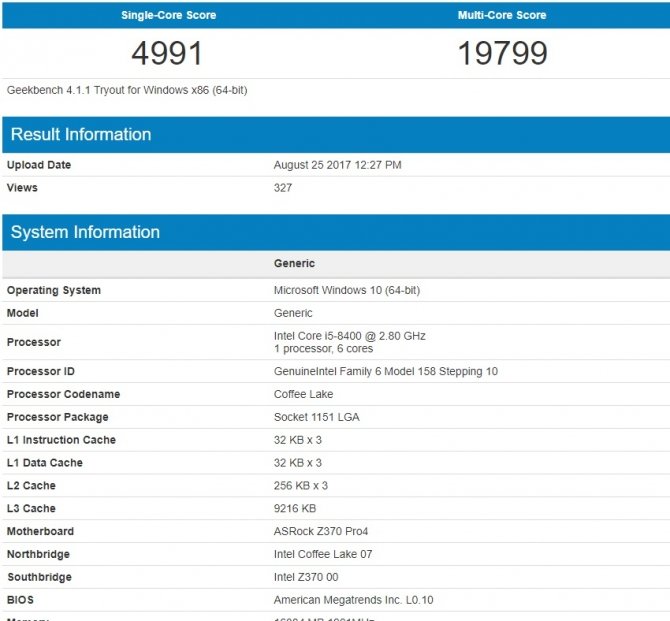Select the L1 Data Cache label

[x=44, y=463]
